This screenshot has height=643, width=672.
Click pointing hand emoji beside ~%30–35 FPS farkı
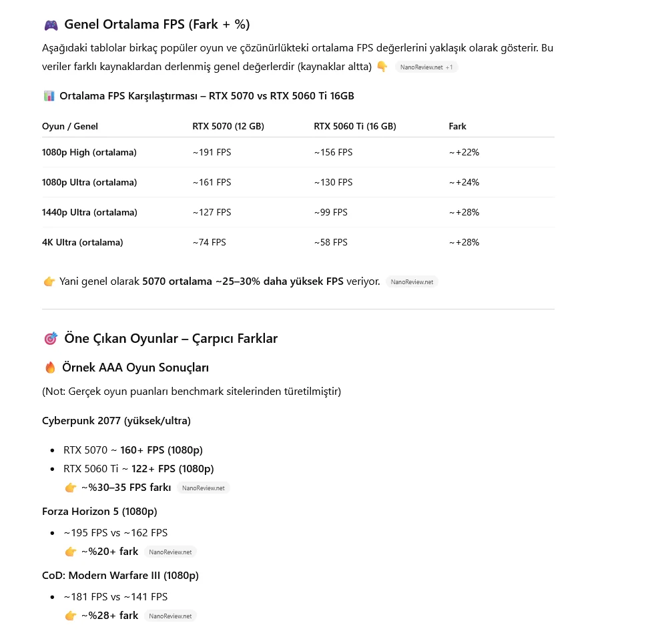[71, 488]
